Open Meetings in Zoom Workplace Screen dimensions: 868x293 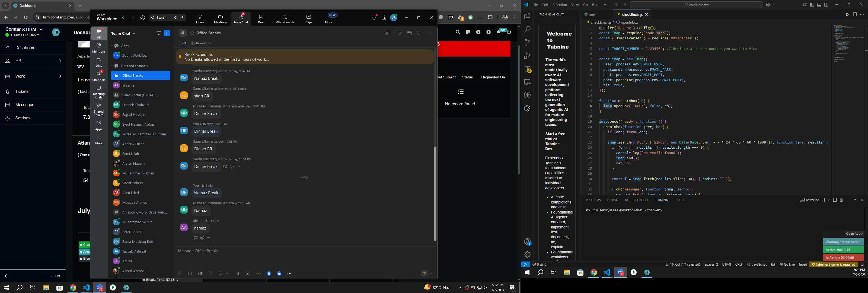point(220,19)
